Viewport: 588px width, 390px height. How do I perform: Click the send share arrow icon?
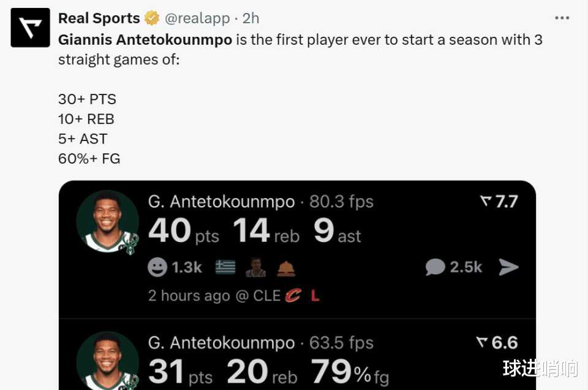point(508,267)
